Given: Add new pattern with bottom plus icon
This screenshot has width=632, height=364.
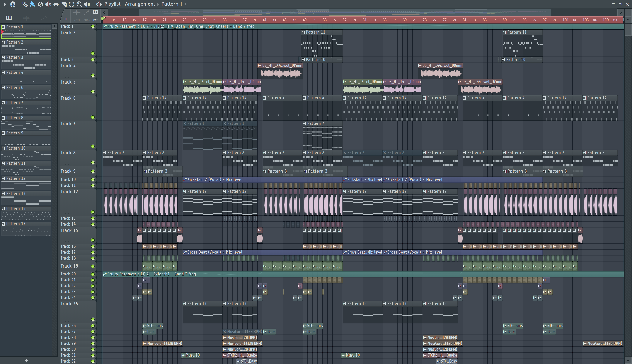Looking at the screenshot, I should 26,360.
